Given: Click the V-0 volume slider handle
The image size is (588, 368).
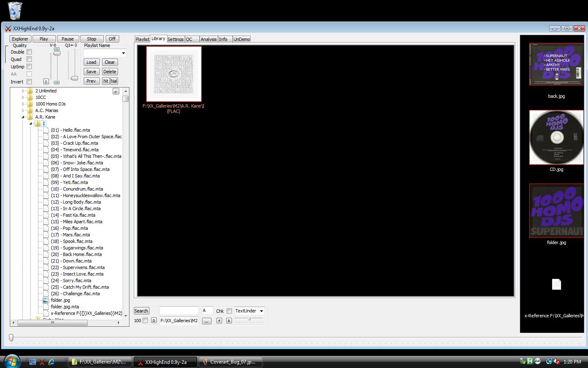Looking at the screenshot, I should 57,54.
